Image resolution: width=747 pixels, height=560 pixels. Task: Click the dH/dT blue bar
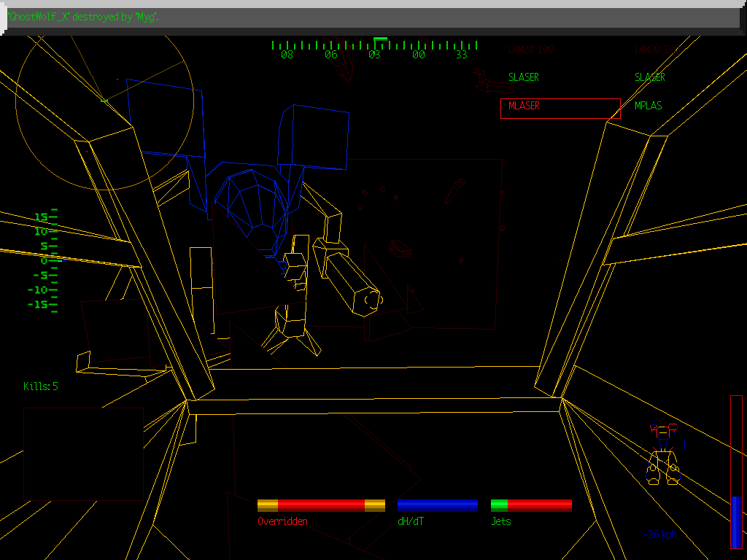[438, 505]
